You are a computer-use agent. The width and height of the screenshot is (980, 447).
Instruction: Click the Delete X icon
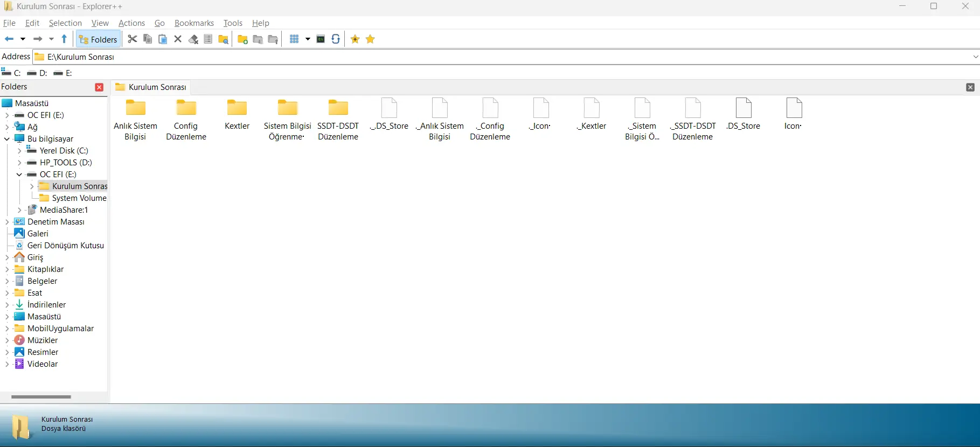point(178,39)
